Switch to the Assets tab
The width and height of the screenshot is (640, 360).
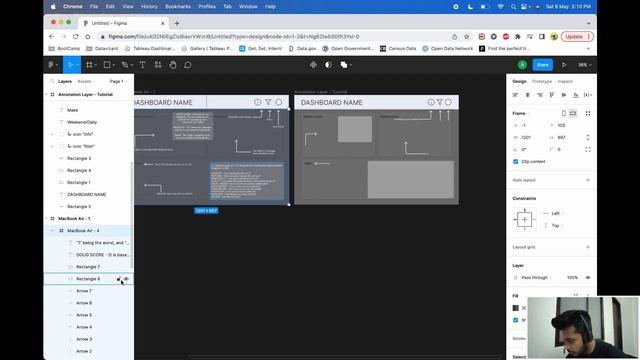pyautogui.click(x=84, y=81)
